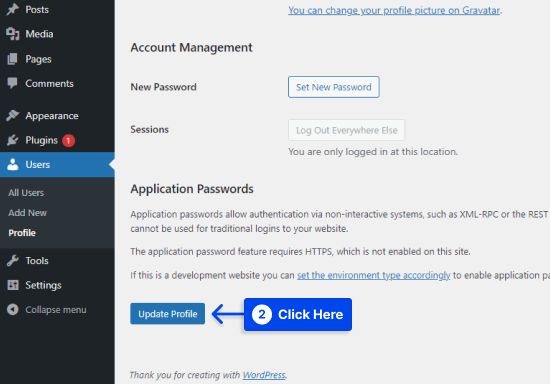Click the Plugins plug icon
The width and height of the screenshot is (550, 384).
pos(13,140)
